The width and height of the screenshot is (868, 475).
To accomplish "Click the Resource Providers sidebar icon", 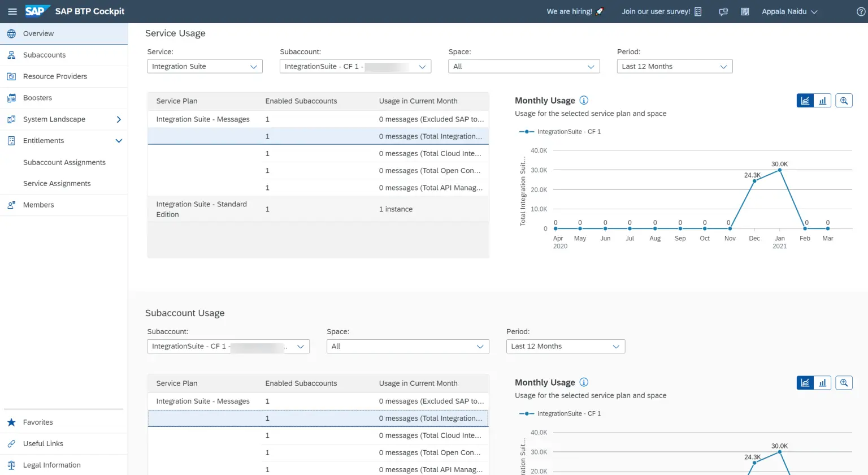I will click(x=11, y=76).
